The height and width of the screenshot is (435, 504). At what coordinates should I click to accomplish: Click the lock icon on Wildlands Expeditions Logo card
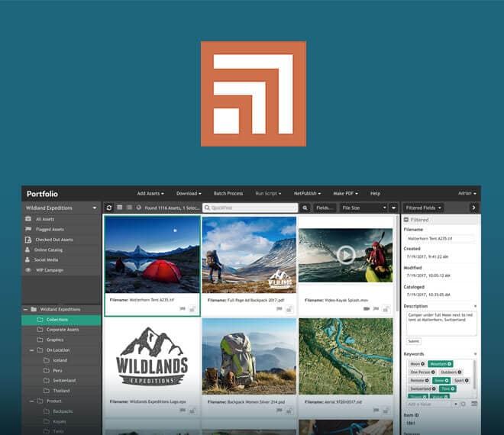(x=192, y=411)
